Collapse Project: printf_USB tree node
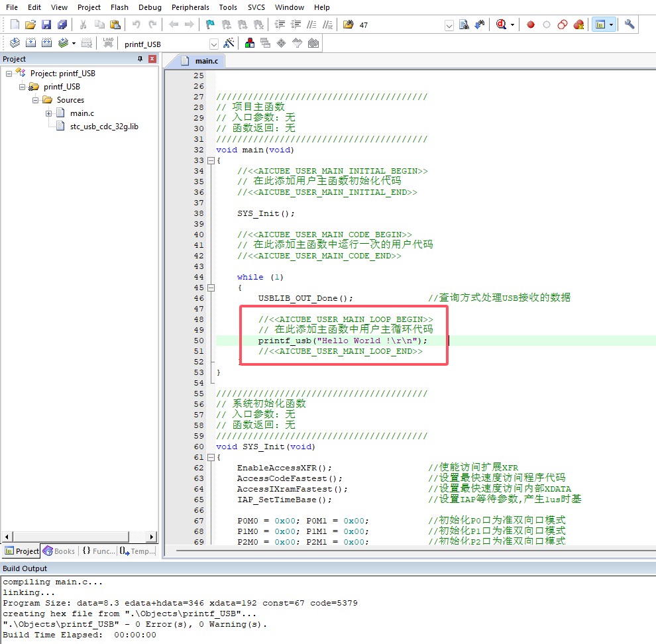 (x=9, y=74)
